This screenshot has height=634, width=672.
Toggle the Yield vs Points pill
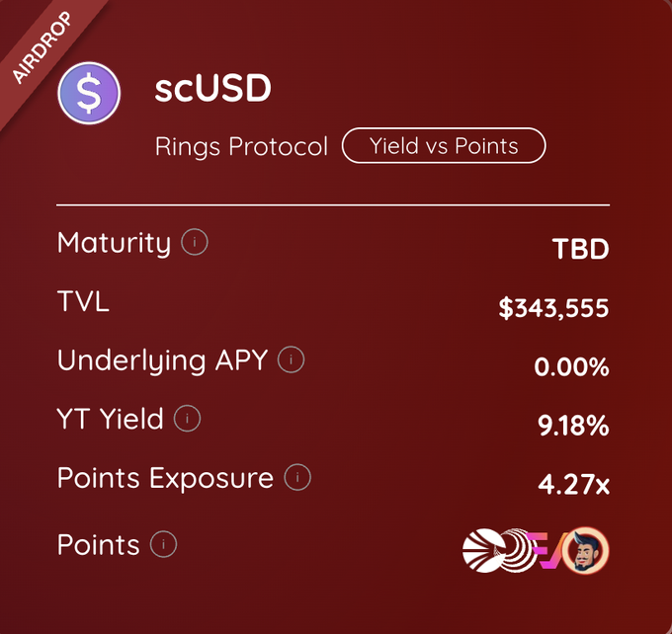point(444,146)
